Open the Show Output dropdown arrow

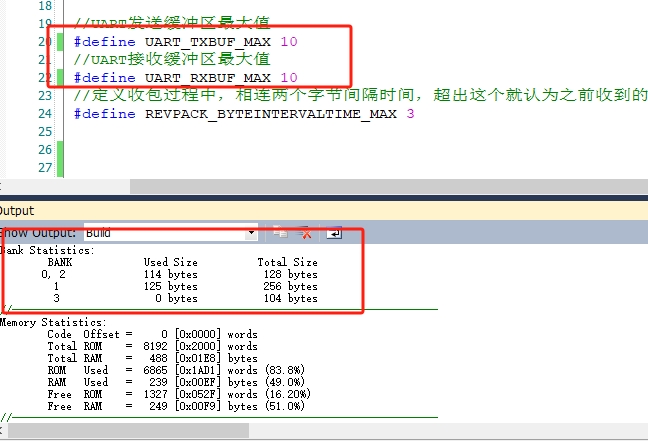[x=251, y=233]
